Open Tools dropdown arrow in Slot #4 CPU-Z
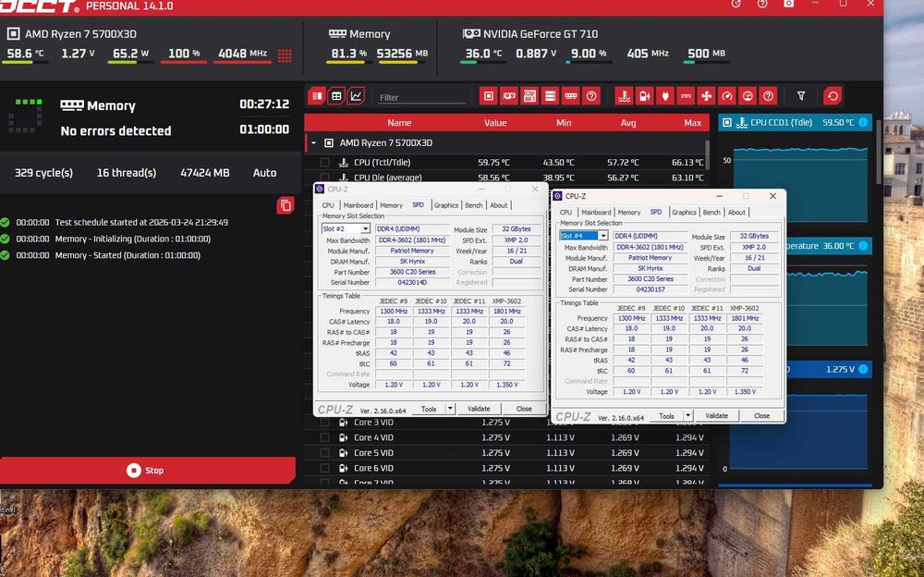 click(687, 416)
